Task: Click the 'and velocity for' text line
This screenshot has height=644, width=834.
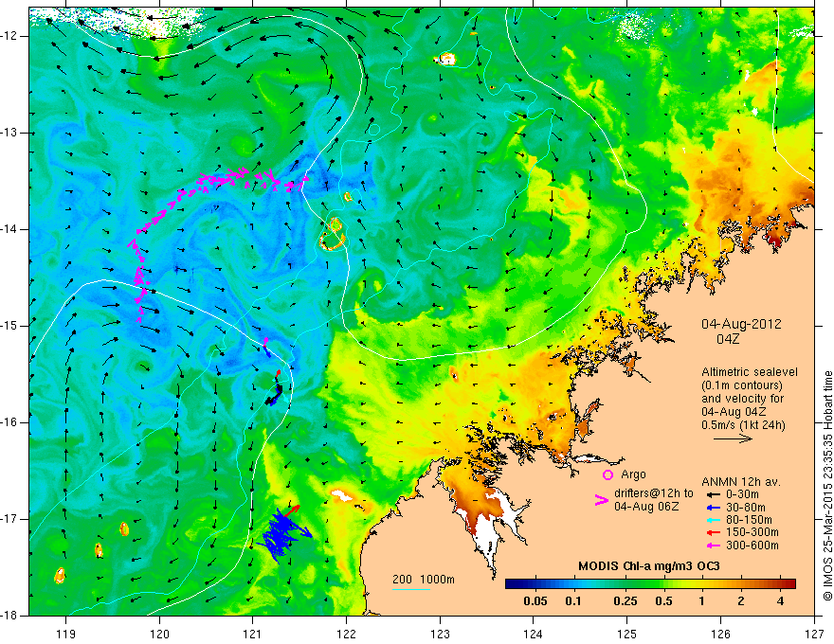Action: pyautogui.click(x=742, y=399)
